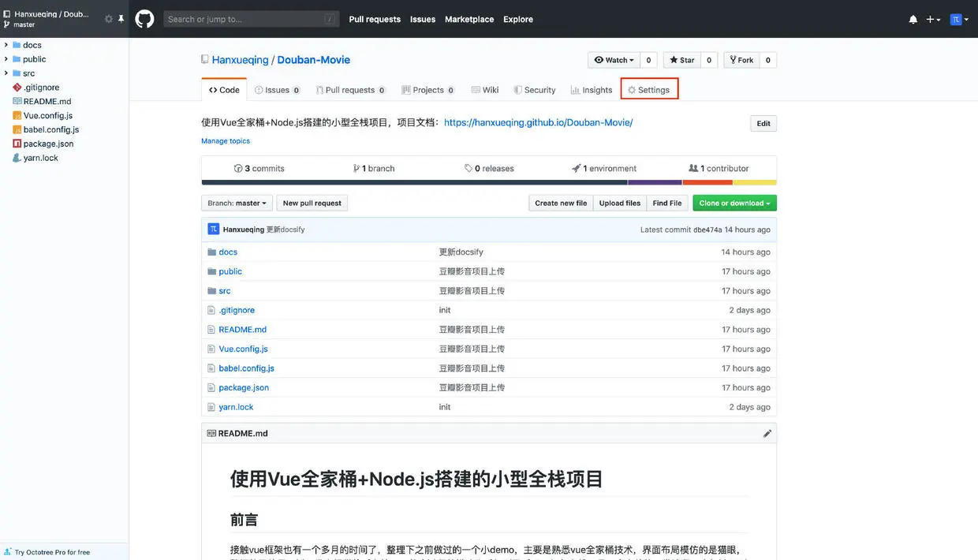
Task: Focus the Search or jump to field
Action: [x=252, y=19]
